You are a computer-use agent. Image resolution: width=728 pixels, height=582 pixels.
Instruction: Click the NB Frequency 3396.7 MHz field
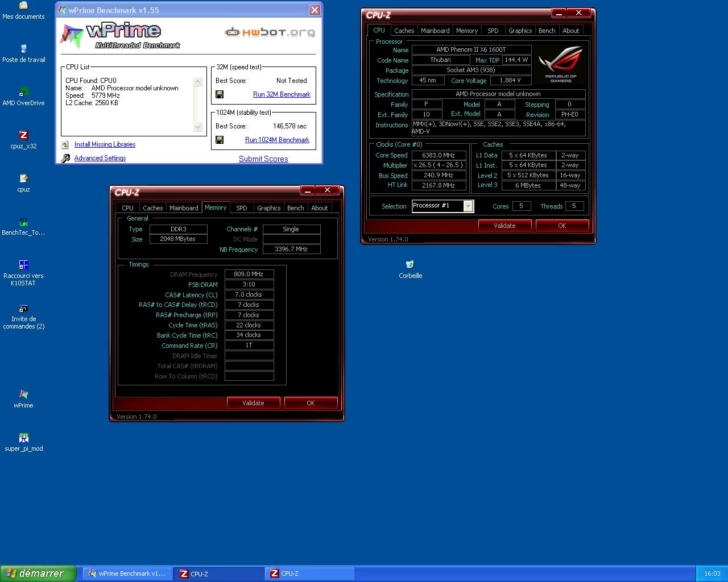(291, 249)
